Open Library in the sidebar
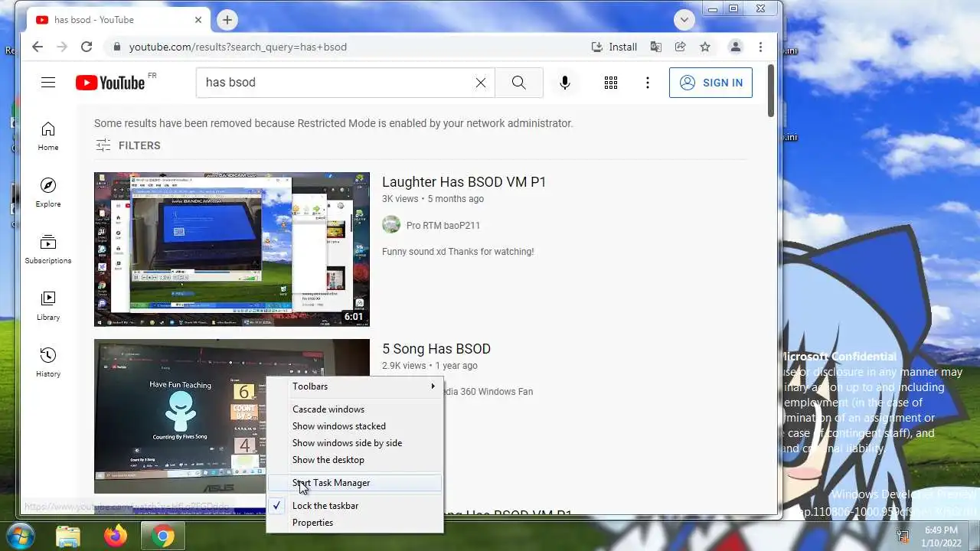 [x=48, y=305]
